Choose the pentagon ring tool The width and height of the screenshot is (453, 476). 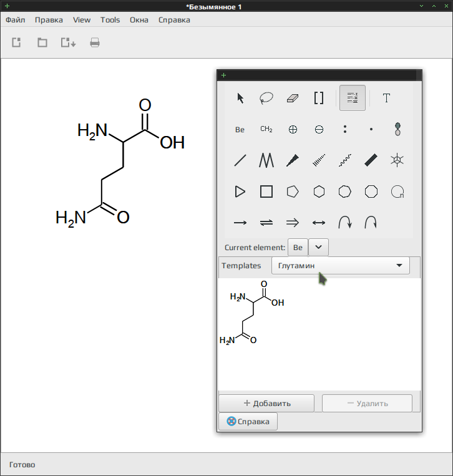tap(293, 192)
